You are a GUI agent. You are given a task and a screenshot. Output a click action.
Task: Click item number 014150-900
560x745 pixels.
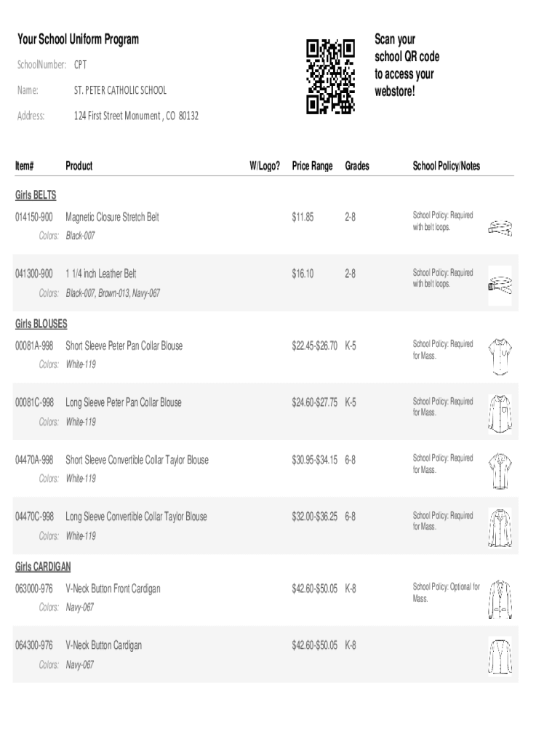pos(34,218)
